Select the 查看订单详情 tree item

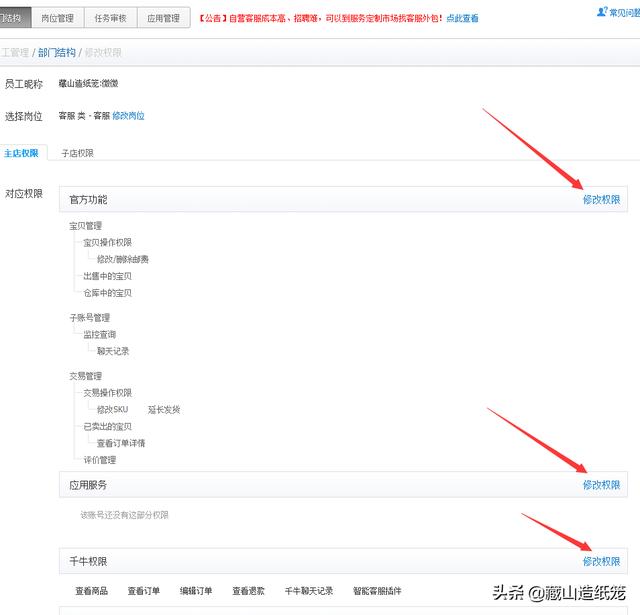[x=121, y=443]
